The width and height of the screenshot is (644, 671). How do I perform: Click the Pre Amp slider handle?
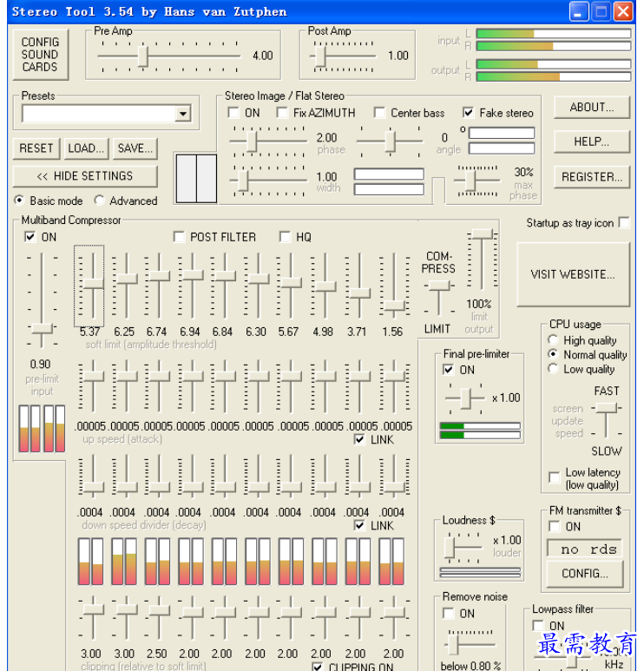coord(143,56)
